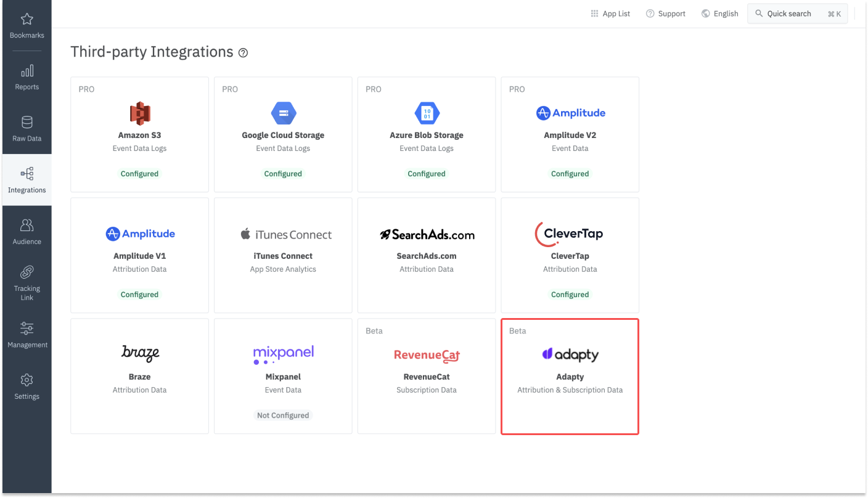868x498 pixels.
Task: Click the Not Configured badge on Mixpanel
Action: point(283,415)
